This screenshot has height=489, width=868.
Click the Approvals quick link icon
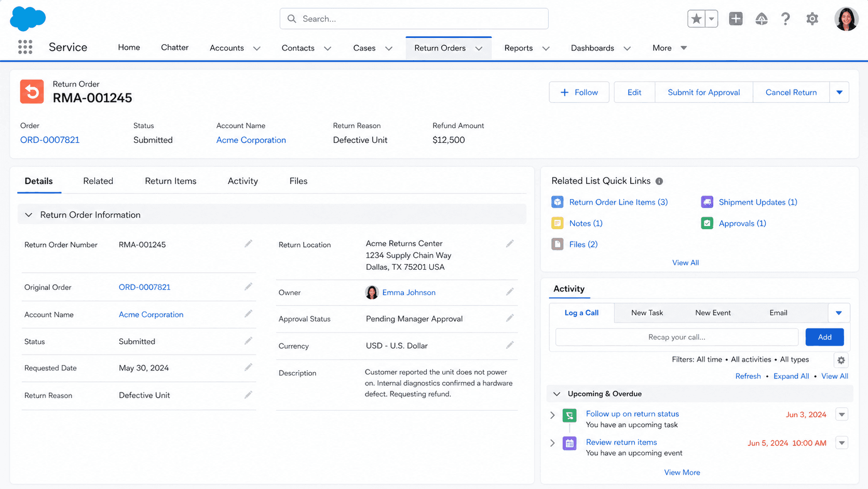tap(707, 223)
